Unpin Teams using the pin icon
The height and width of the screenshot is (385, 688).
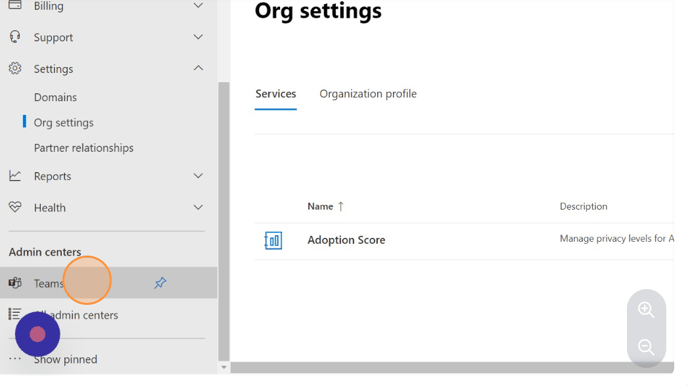pyautogui.click(x=160, y=283)
